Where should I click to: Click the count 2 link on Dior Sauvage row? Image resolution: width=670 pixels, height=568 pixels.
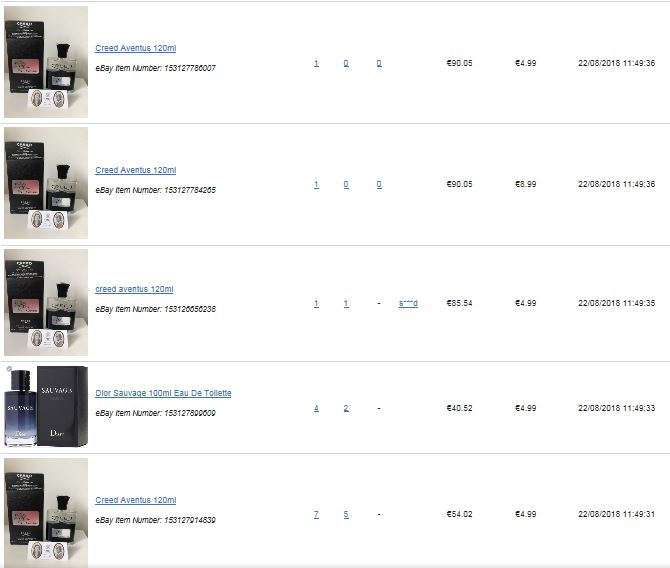[x=346, y=408]
